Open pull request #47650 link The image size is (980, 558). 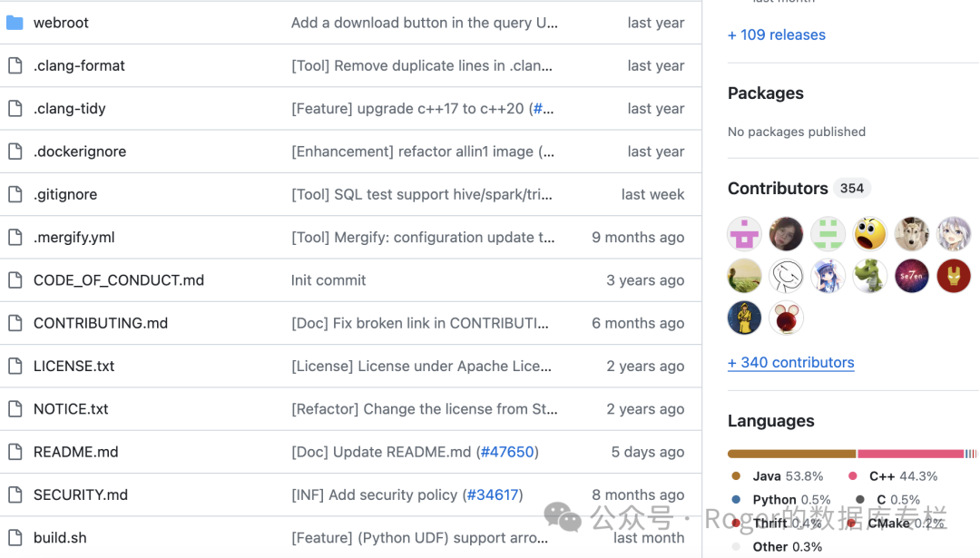[x=507, y=452]
